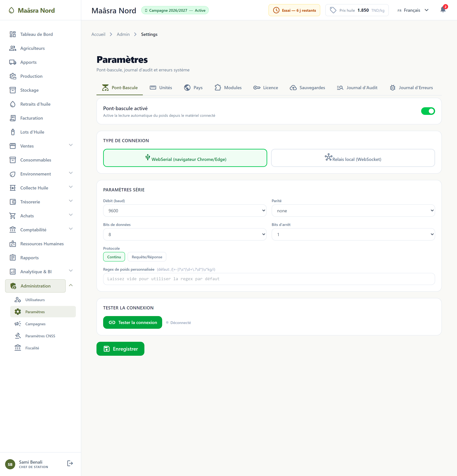457x476 pixels.
Task: Click the Campagne 2026/2027 Active badge
Action: coord(175,10)
